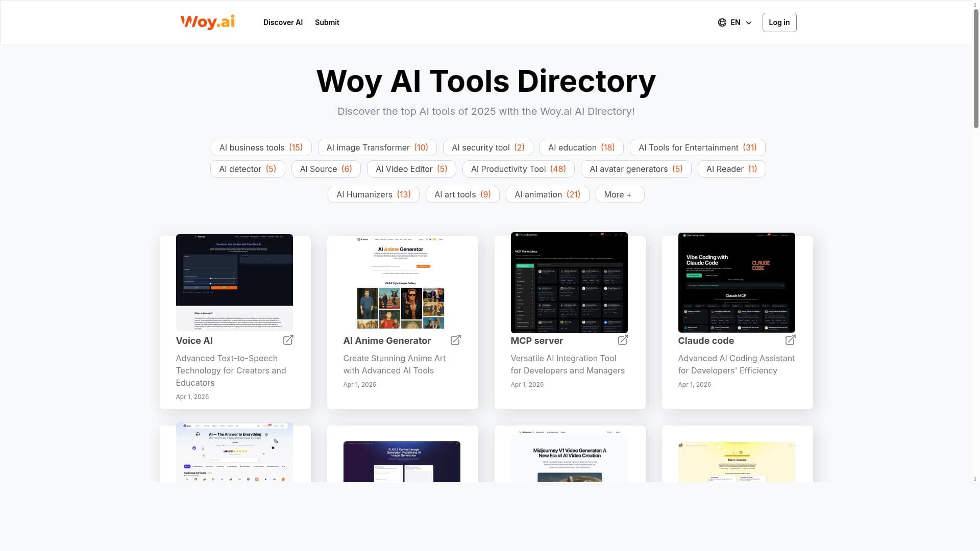Click the Woy.ai logo
Viewport: 980px width, 551px height.
pos(207,22)
